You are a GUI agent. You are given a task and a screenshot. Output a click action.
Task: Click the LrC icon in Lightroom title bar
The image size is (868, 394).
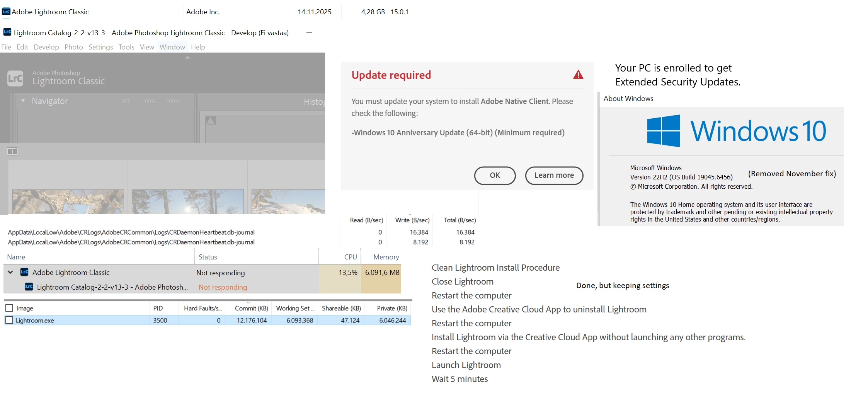7,32
